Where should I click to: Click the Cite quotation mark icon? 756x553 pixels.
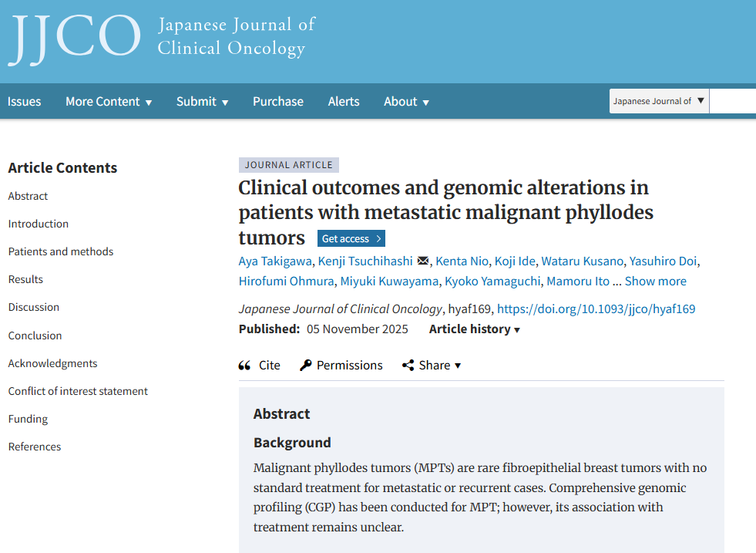click(244, 366)
